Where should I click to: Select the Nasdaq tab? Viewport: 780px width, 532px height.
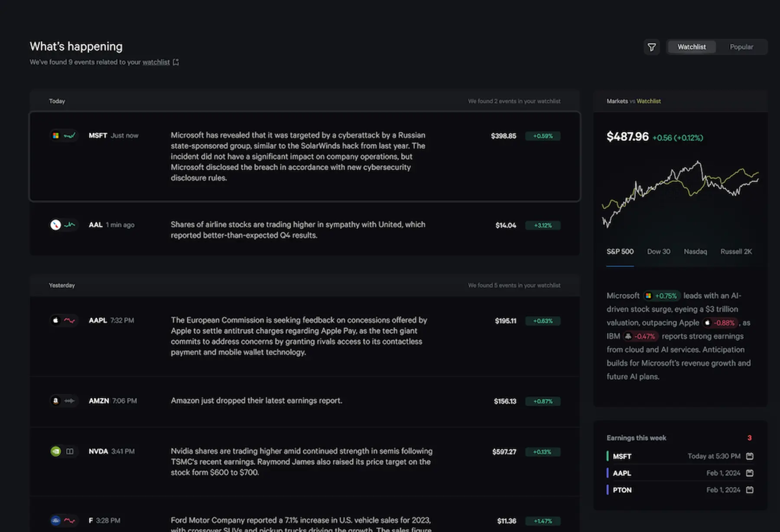point(695,252)
